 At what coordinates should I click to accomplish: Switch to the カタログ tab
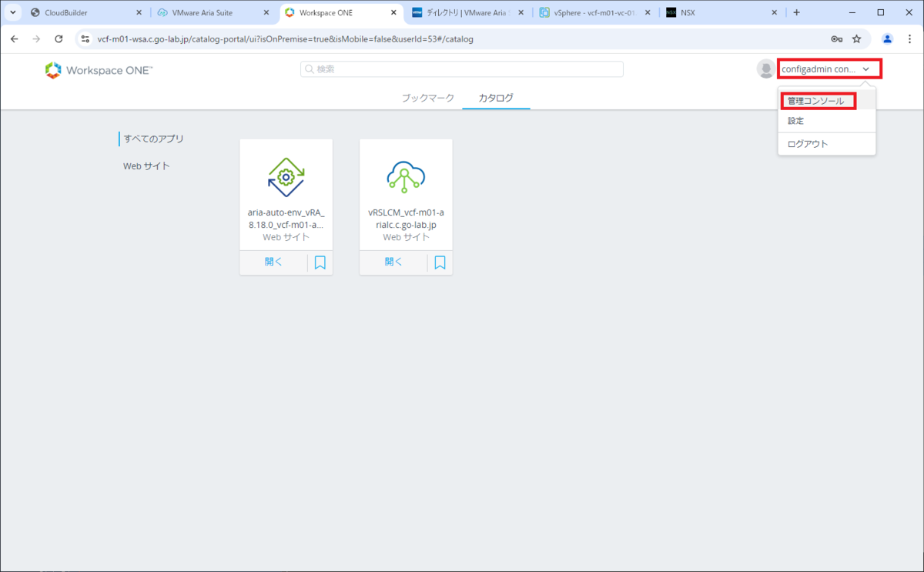click(496, 98)
